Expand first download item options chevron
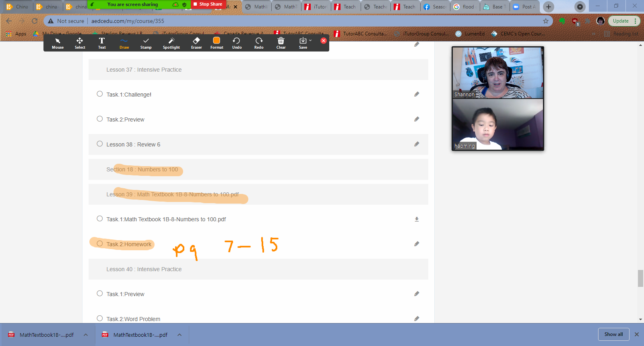 coord(86,335)
